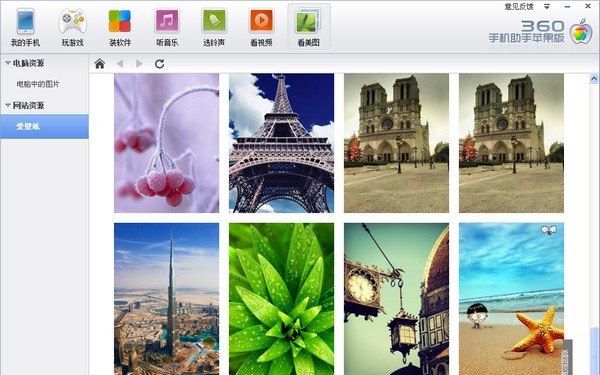Select 电脑中的图片 in sidebar
The width and height of the screenshot is (600, 375).
[38, 84]
